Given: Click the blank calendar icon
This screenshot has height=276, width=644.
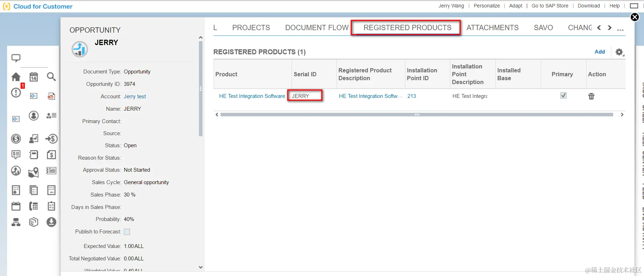Looking at the screenshot, I should coord(16,206).
